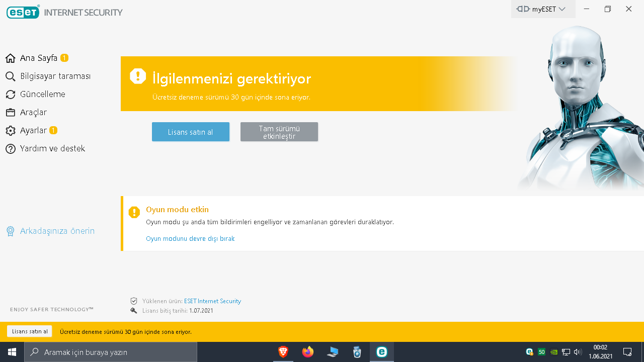This screenshot has height=362, width=644.
Task: Click the recycle bin icon in the taskbar
Action: [357, 352]
